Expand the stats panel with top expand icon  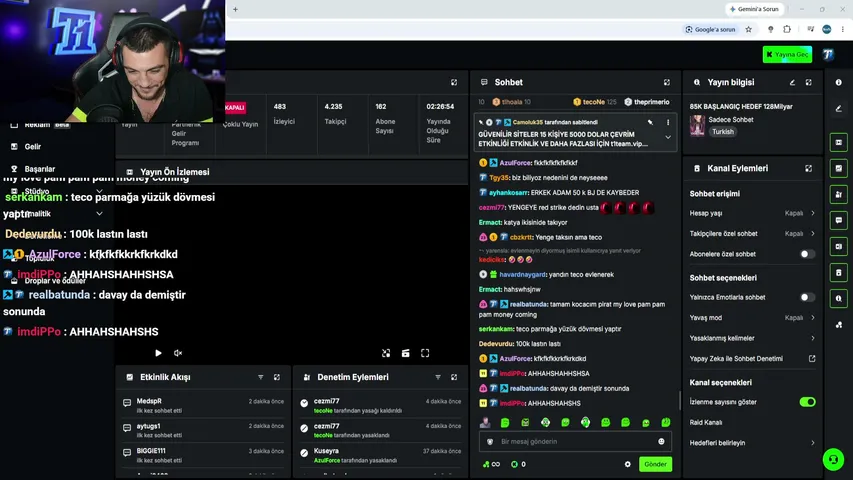pyautogui.click(x=454, y=82)
